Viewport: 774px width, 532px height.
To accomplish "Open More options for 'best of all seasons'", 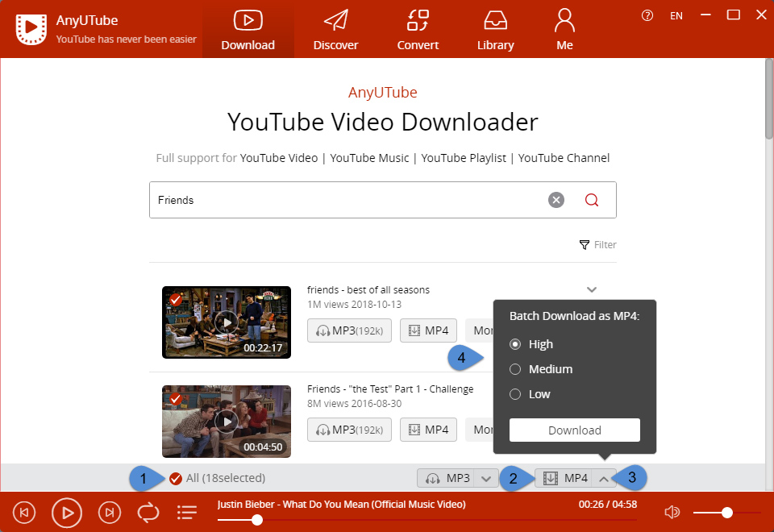I will coord(480,330).
